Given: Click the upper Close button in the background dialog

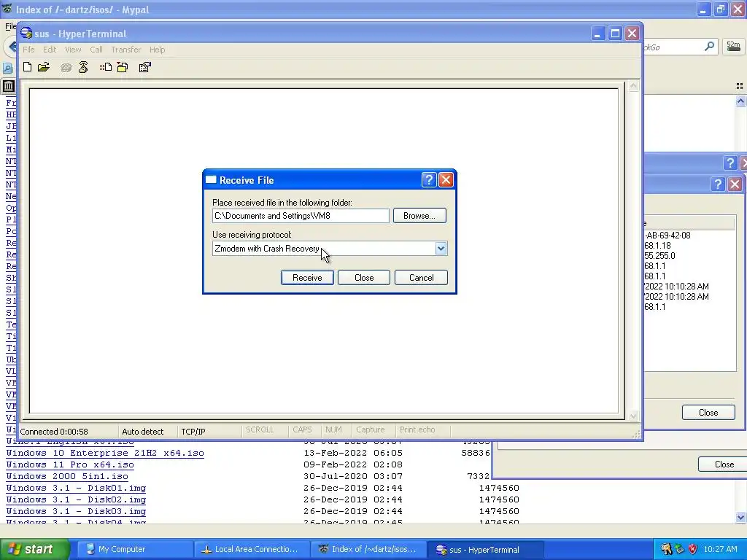Looking at the screenshot, I should (x=708, y=413).
